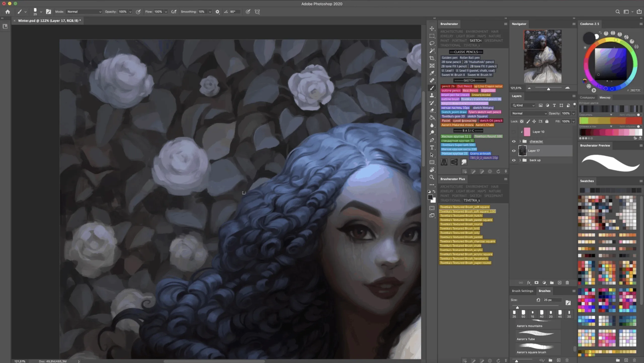This screenshot has height=363, width=644.
Task: Select the Move tool
Action: coord(432,28)
